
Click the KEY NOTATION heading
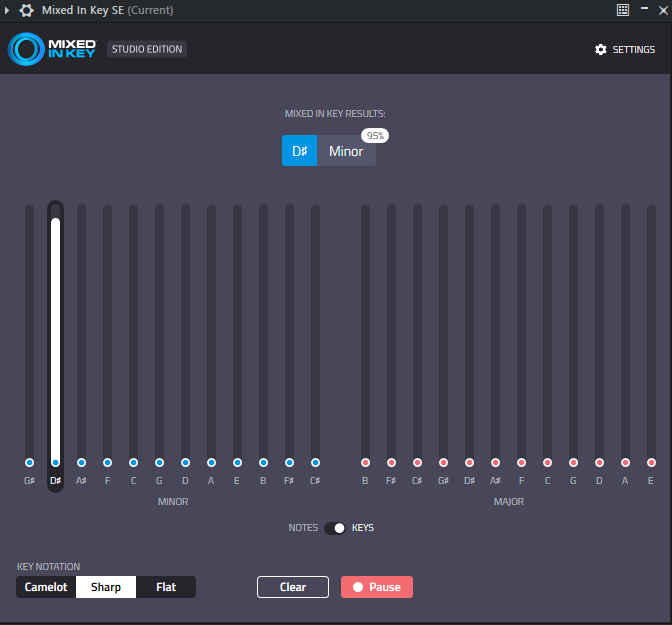(x=48, y=567)
